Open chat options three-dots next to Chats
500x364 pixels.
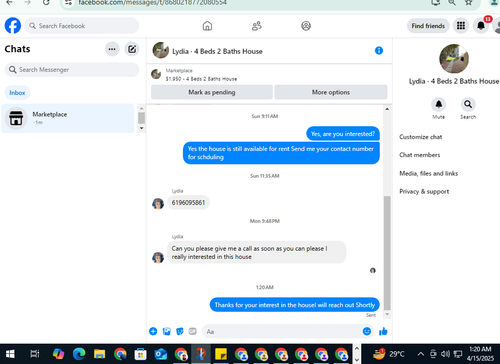(112, 49)
